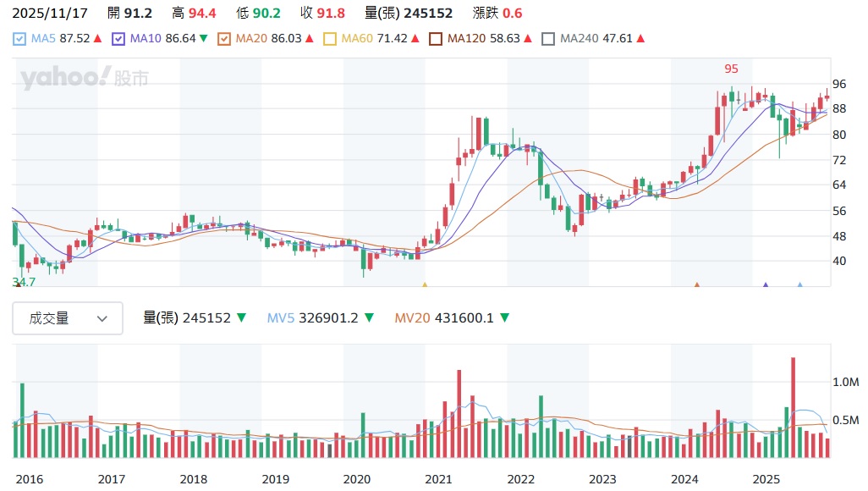Enable the MA240 moving average checkbox
Image resolution: width=868 pixels, height=491 pixels.
click(547, 38)
